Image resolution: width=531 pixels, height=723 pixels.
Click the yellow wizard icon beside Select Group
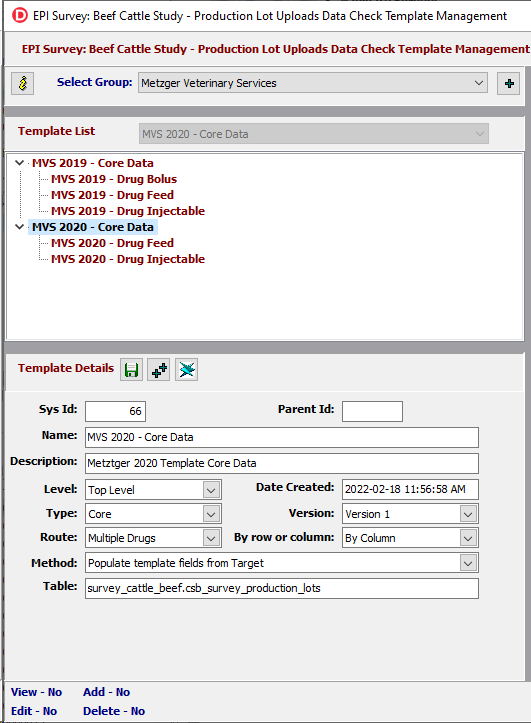[23, 83]
